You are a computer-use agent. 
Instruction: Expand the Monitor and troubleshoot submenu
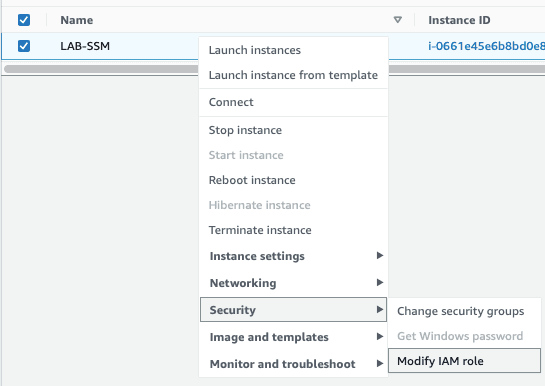[293, 364]
